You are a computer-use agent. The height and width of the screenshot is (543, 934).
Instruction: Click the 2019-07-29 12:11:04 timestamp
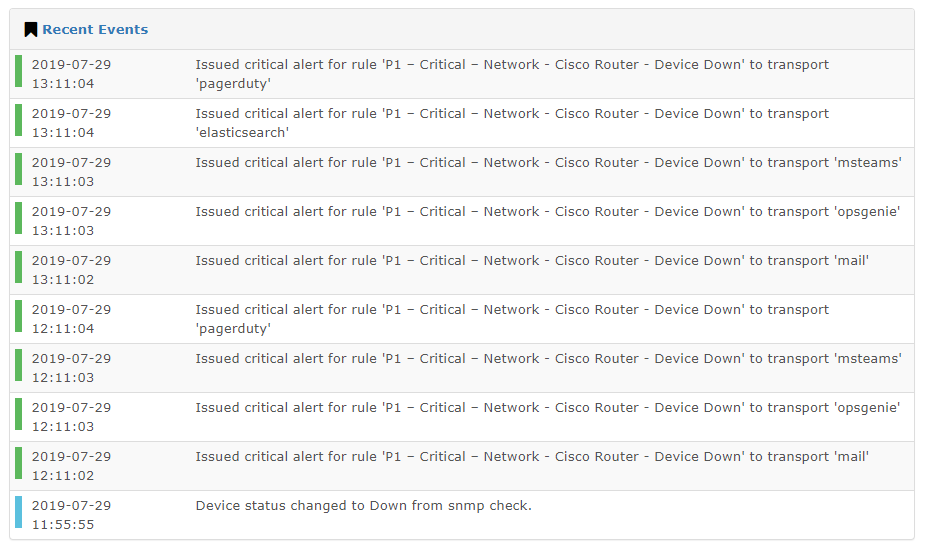coord(71,319)
